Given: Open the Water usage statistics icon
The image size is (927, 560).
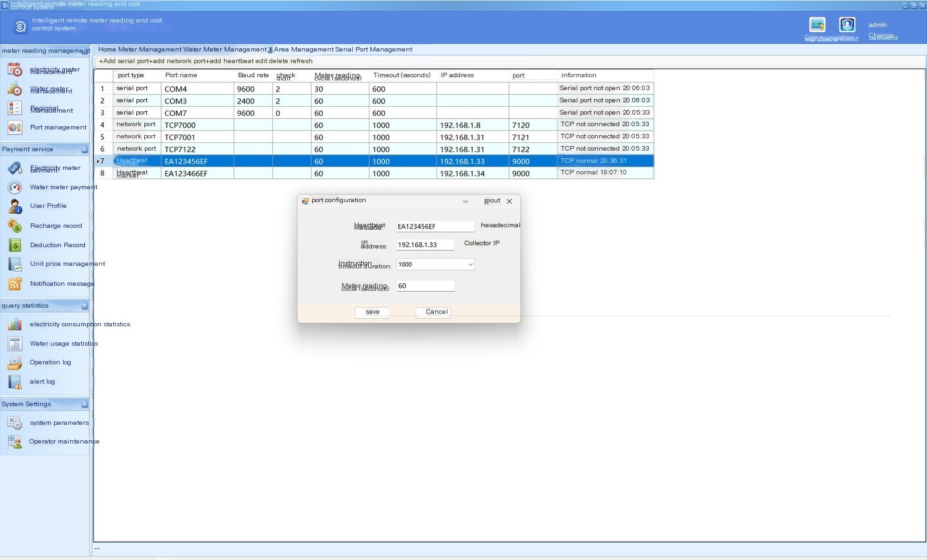Looking at the screenshot, I should pyautogui.click(x=15, y=344).
